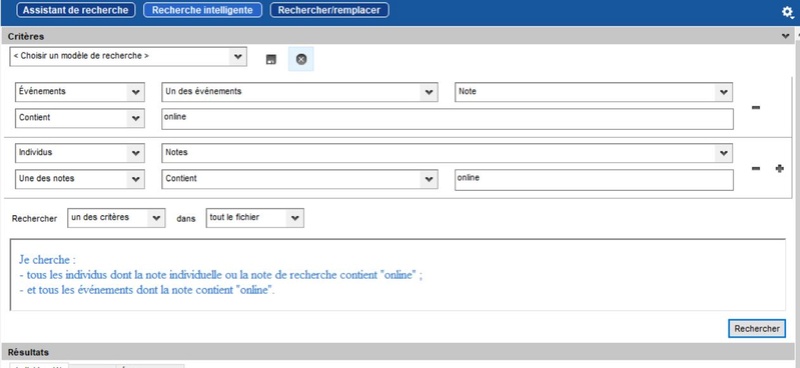Open the Notes field dropdown

coord(447,153)
